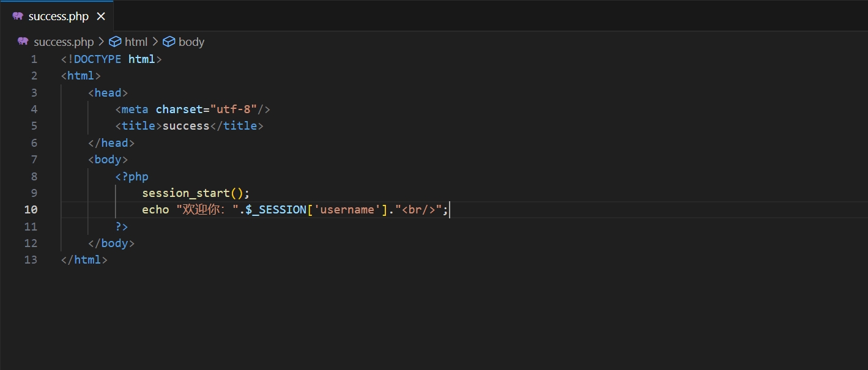Click the cube icon beside body breadcrumb

click(x=169, y=42)
